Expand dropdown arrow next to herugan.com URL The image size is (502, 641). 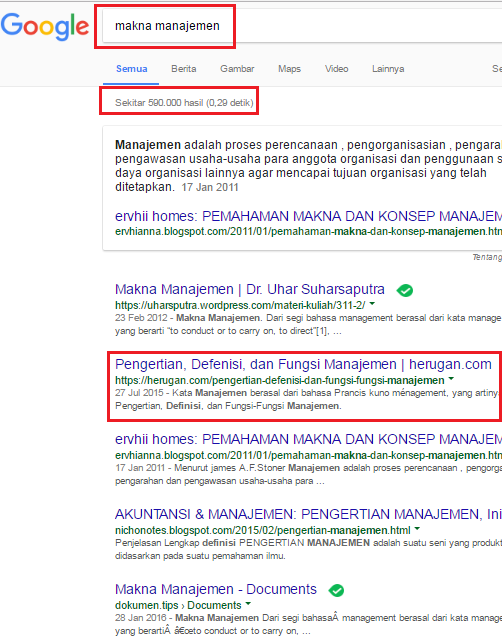(x=451, y=379)
